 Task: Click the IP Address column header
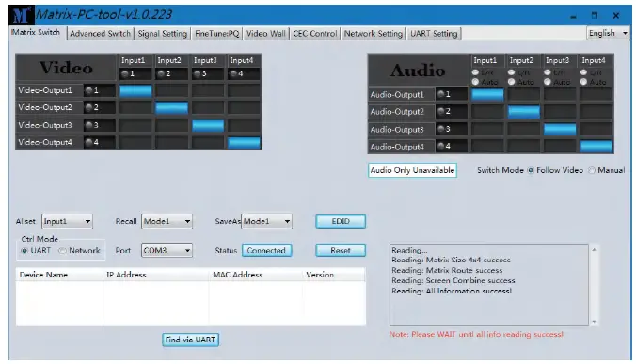pyautogui.click(x=156, y=275)
